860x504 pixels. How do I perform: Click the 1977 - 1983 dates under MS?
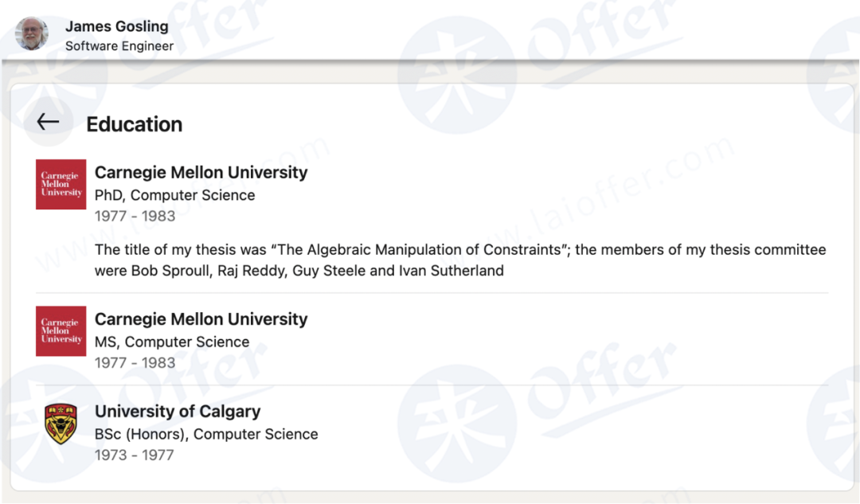point(135,363)
